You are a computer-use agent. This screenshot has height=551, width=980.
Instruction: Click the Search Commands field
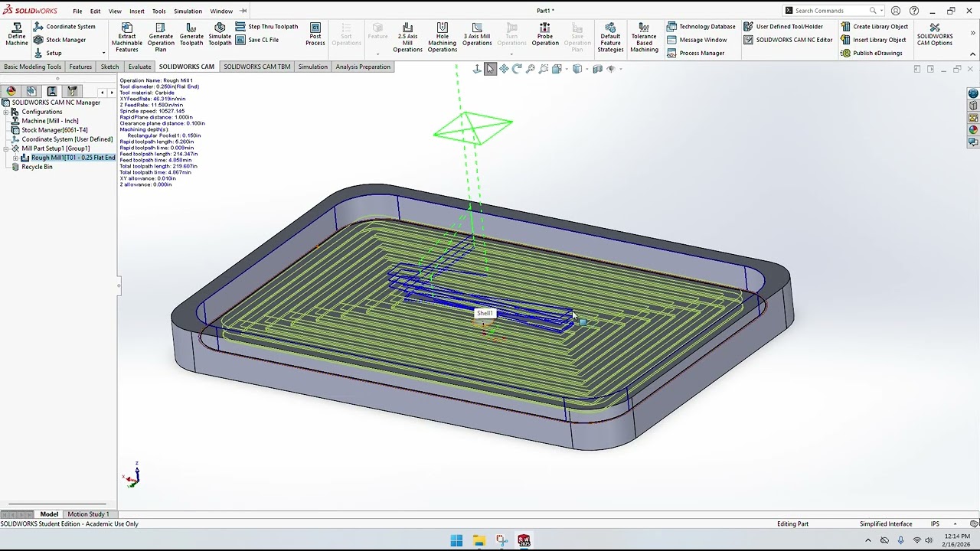point(831,11)
